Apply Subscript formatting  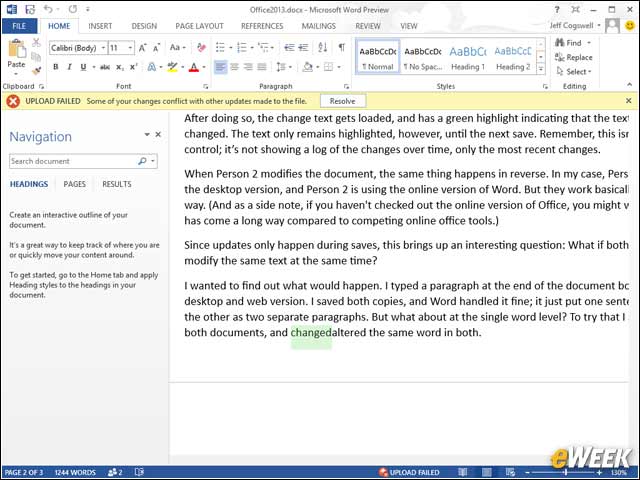[x=120, y=67]
